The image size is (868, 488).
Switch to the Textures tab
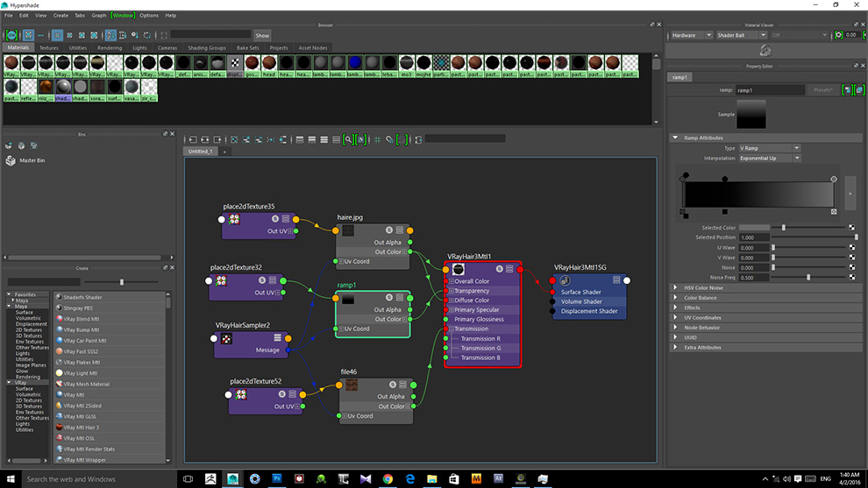pyautogui.click(x=49, y=47)
